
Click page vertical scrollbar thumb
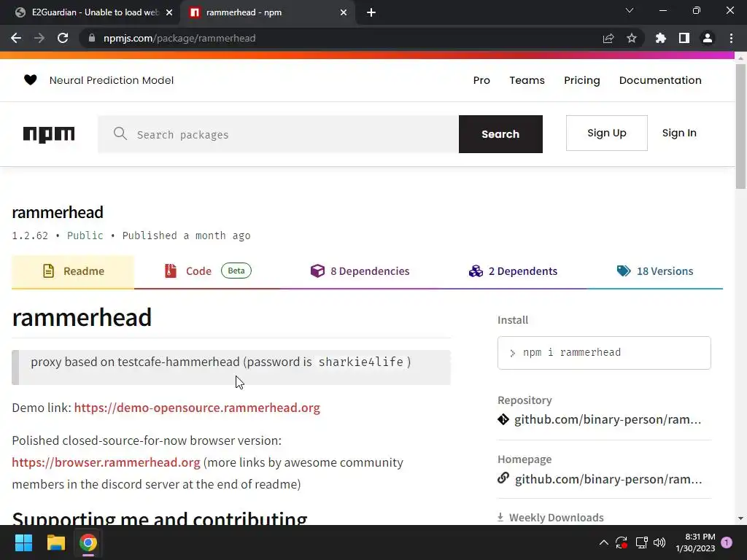point(740,126)
